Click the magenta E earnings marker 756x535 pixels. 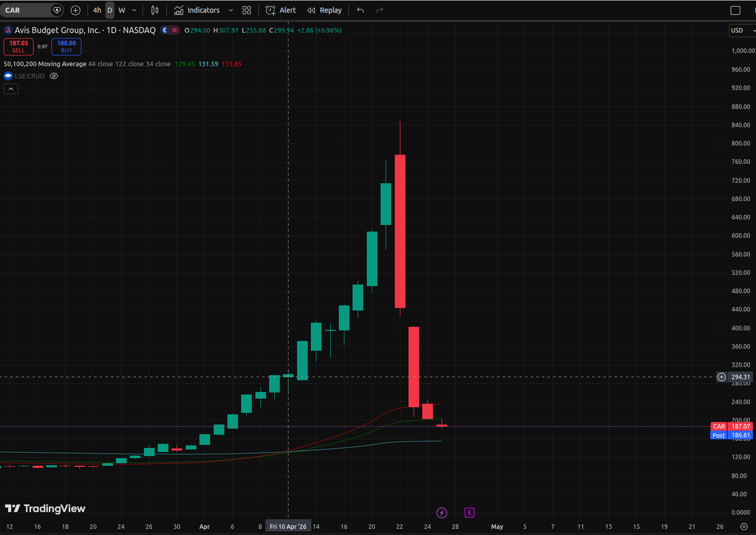469,512
